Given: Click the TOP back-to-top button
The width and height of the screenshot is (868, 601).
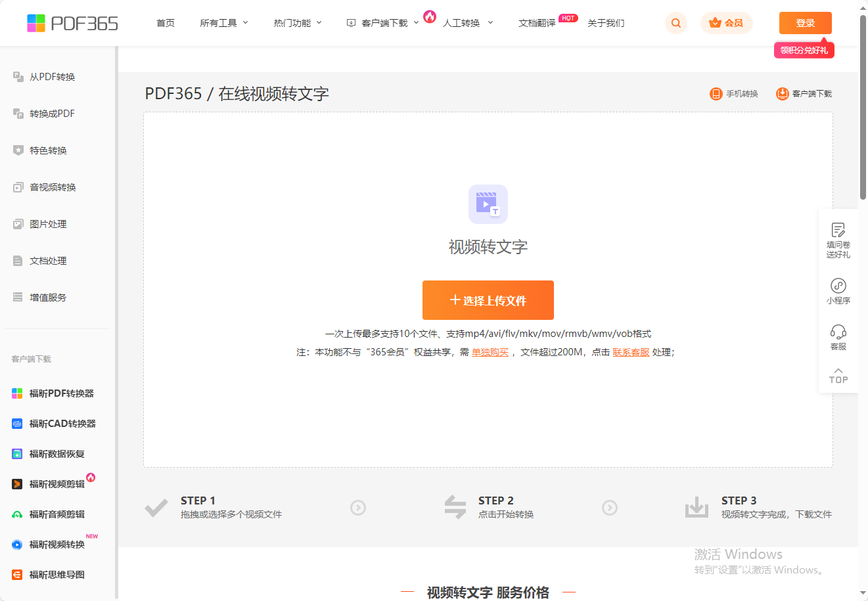Looking at the screenshot, I should 838,375.
